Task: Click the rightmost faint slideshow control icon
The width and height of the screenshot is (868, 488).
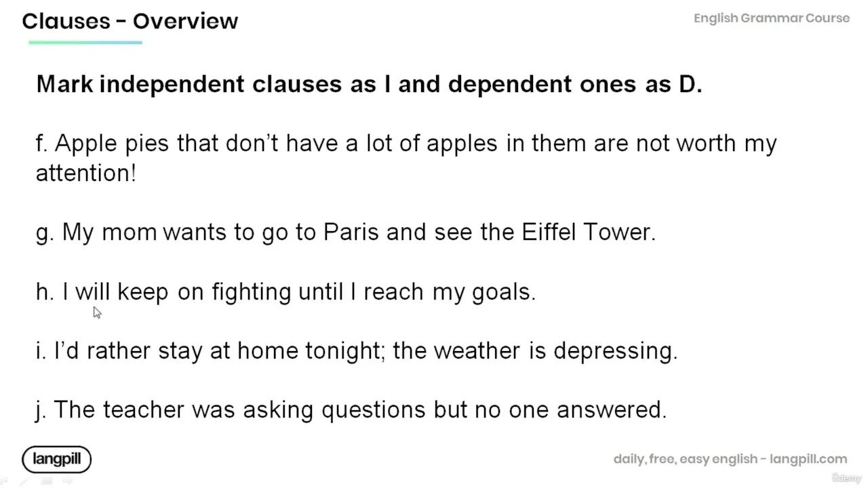Action: 67,481
